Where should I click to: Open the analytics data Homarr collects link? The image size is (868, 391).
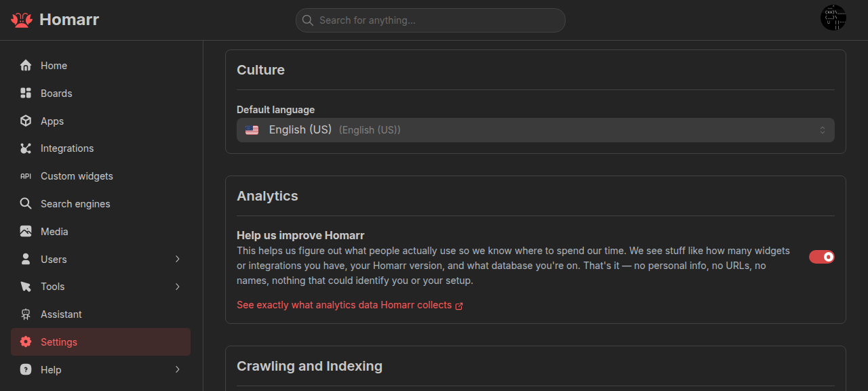tap(350, 305)
